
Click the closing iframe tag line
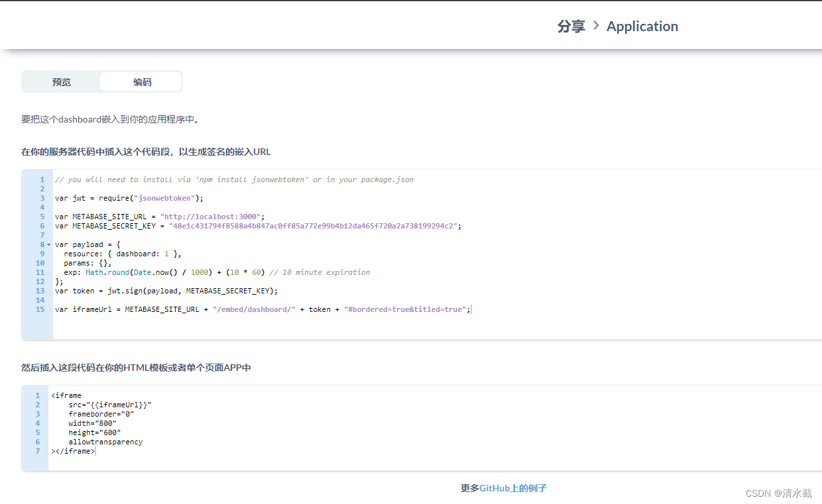73,451
